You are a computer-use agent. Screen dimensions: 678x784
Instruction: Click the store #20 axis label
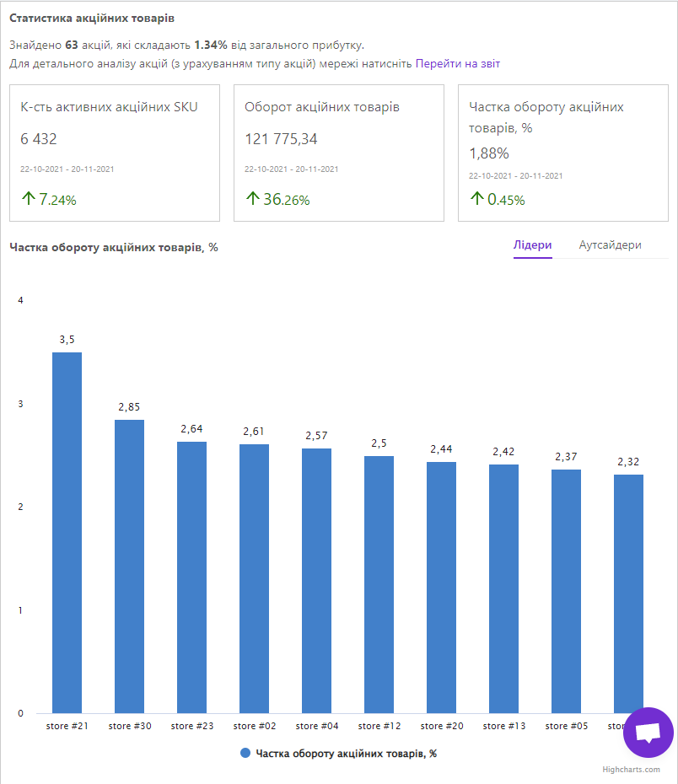[x=442, y=726]
